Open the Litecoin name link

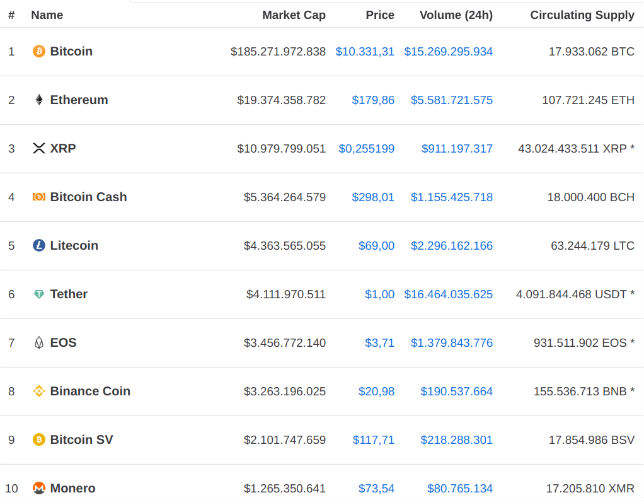(x=74, y=245)
